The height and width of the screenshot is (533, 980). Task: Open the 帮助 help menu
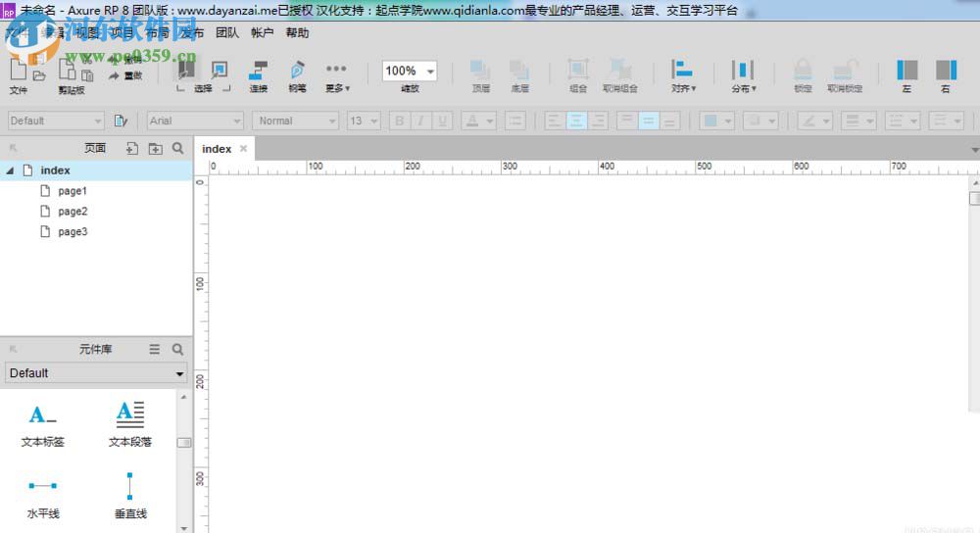click(298, 33)
